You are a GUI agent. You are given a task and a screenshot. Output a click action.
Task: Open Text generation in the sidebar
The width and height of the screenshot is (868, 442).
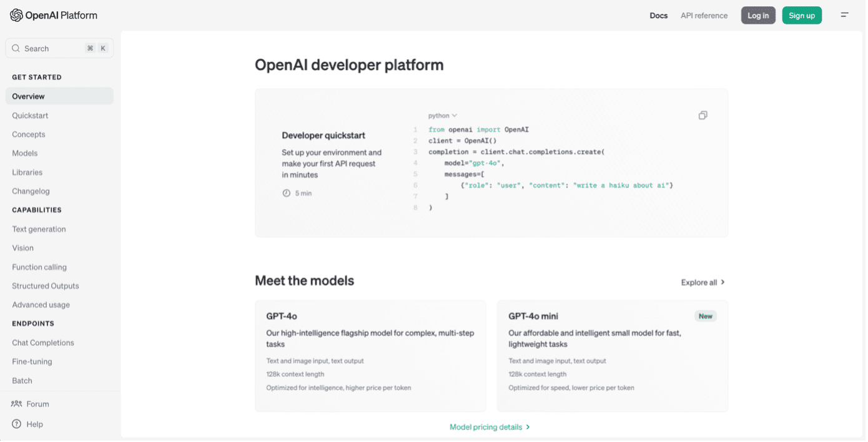pos(39,229)
